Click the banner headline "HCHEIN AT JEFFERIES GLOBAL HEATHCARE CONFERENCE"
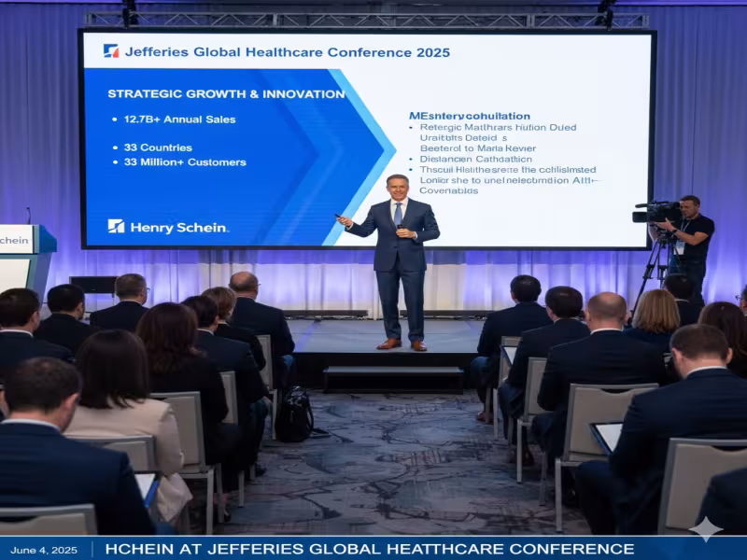The width and height of the screenshot is (747, 560). 370,549
